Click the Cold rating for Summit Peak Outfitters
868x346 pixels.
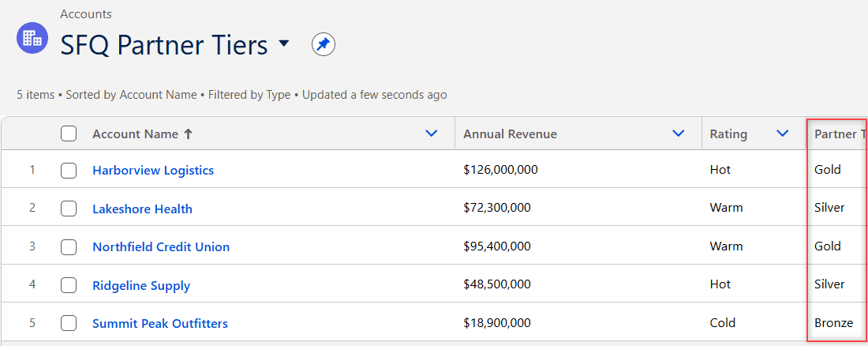click(722, 323)
